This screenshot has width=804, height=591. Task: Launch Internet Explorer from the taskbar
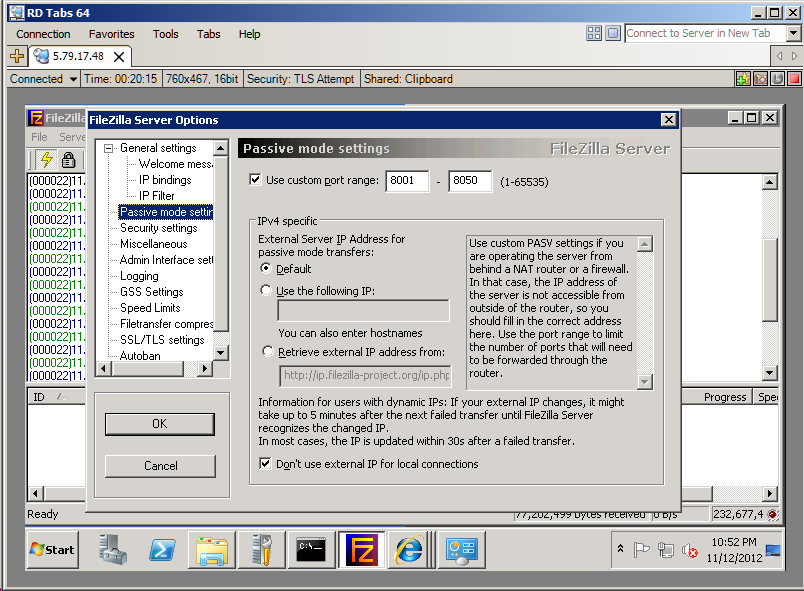pyautogui.click(x=409, y=550)
